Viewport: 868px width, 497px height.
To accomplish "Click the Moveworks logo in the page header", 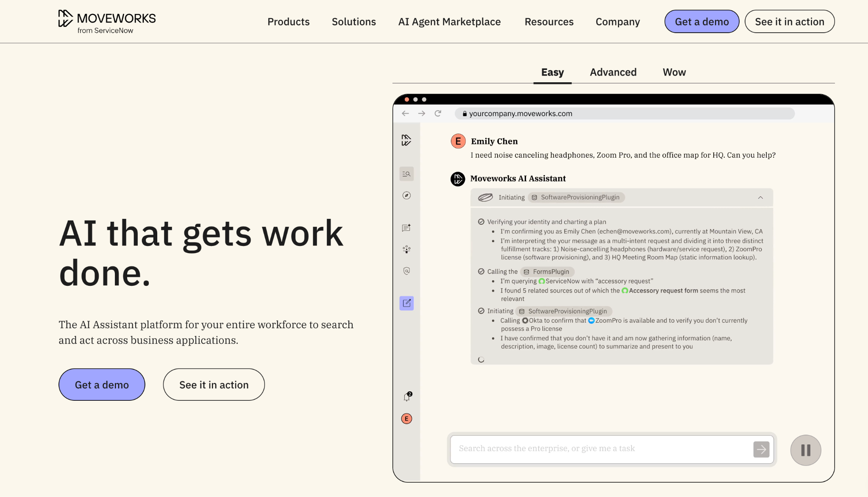I will (x=107, y=22).
